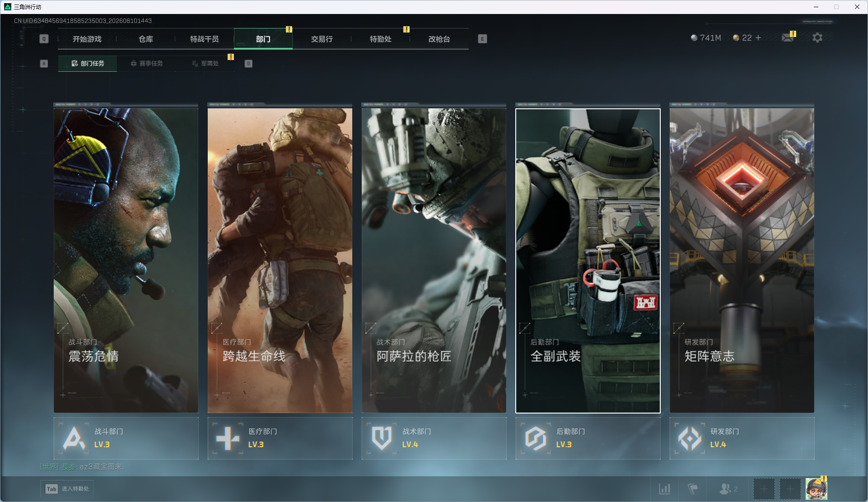
Task: Open the 特战干员 tab
Action: 205,39
